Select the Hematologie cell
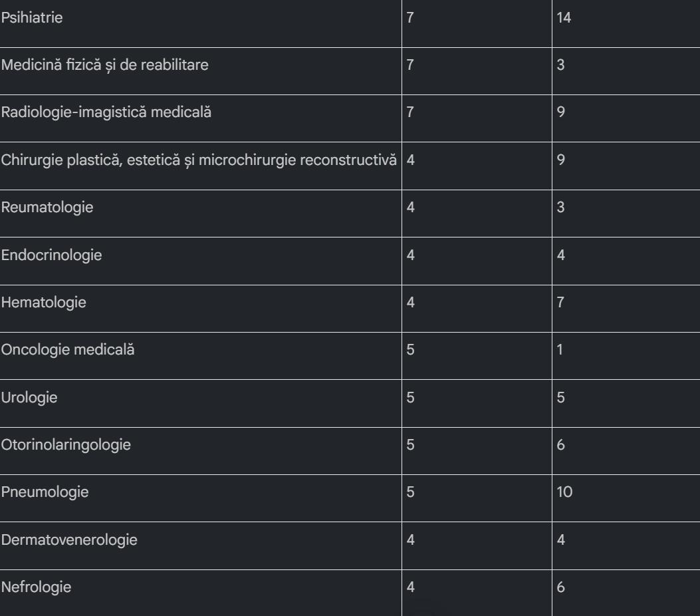The height and width of the screenshot is (616, 700). pyautogui.click(x=43, y=303)
